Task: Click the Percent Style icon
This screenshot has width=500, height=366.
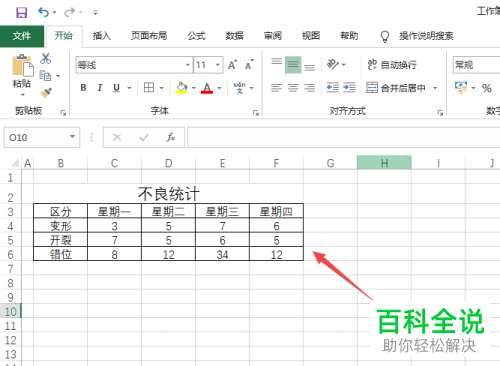Action: click(487, 88)
